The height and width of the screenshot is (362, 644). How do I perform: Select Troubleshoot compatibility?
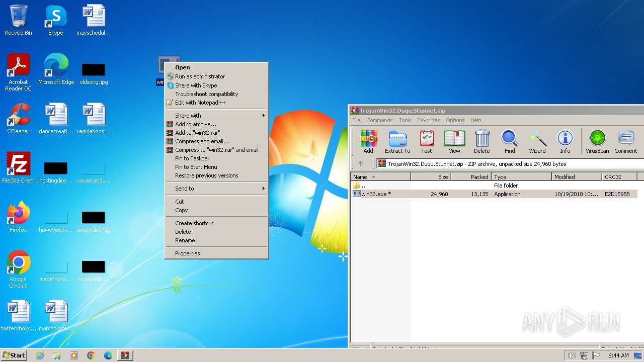(x=217, y=94)
